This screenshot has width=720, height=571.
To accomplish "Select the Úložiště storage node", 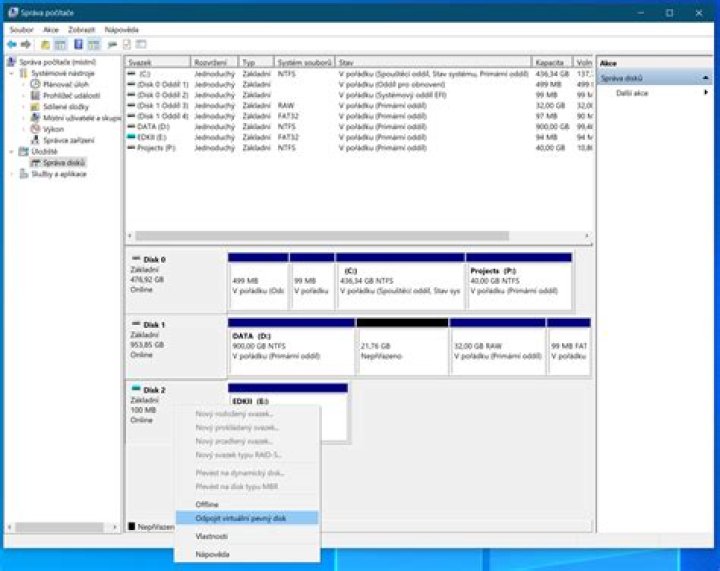I will (x=44, y=151).
